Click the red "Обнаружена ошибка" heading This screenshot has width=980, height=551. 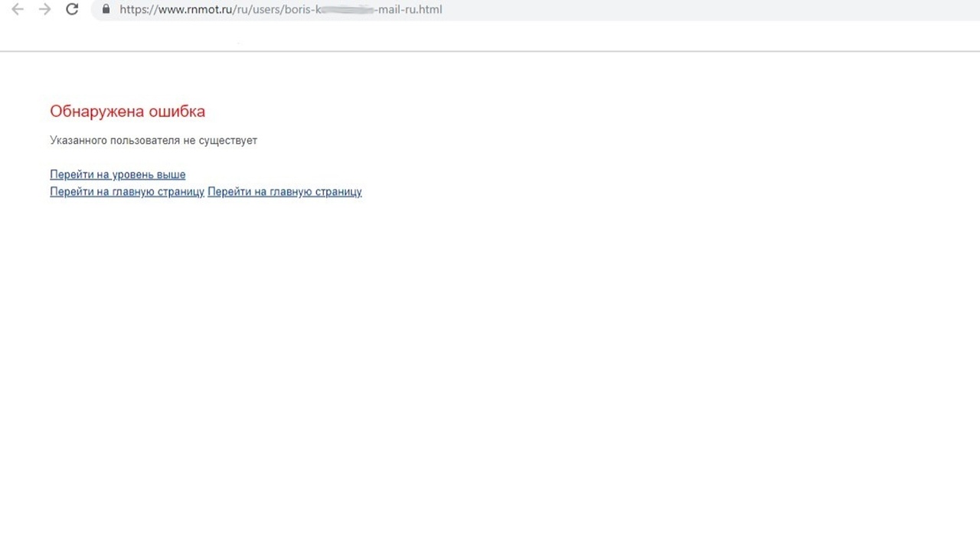(127, 111)
